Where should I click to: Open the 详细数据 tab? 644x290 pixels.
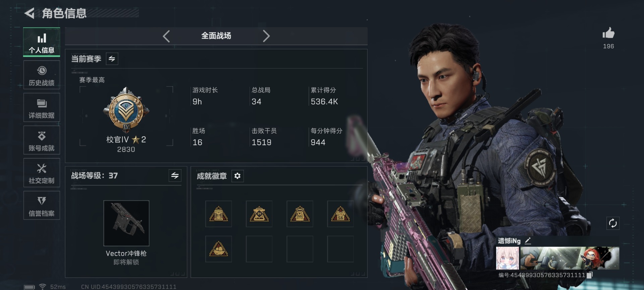coord(42,108)
